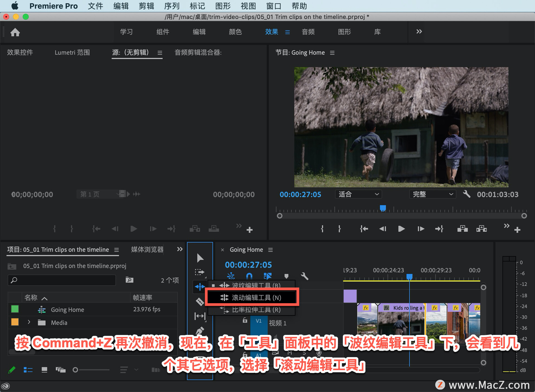This screenshot has height=392, width=535.
Task: Select the Razor tool
Action: (200, 301)
